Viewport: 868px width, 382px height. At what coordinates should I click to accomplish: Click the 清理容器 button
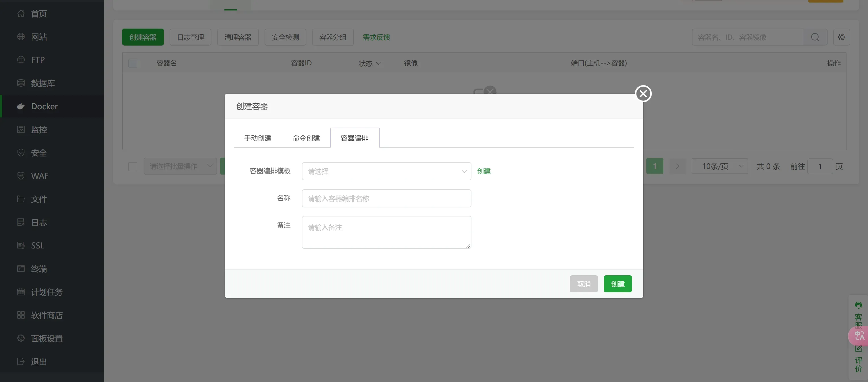coord(238,37)
